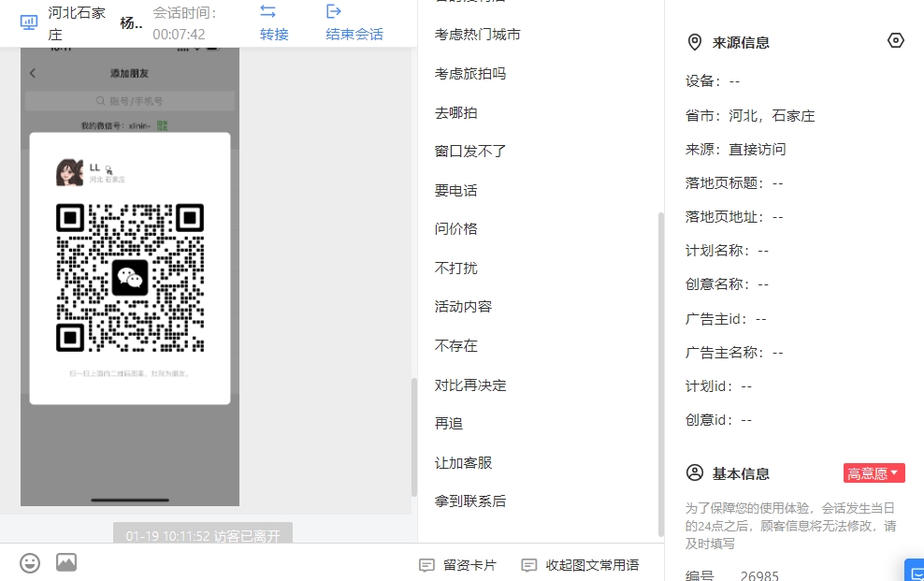Image resolution: width=924 pixels, height=581 pixels.
Task: Choose the 去哪拍 quick phrase
Action: click(456, 112)
